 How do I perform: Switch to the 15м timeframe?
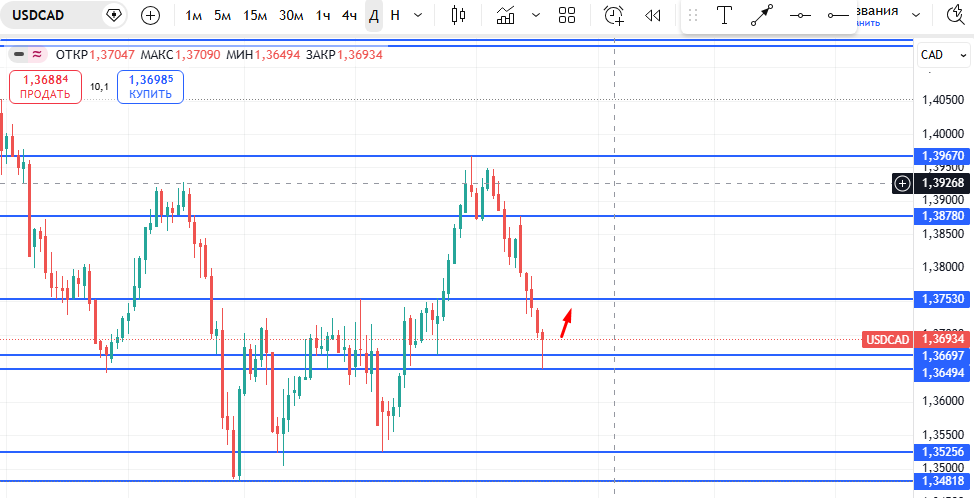click(255, 16)
